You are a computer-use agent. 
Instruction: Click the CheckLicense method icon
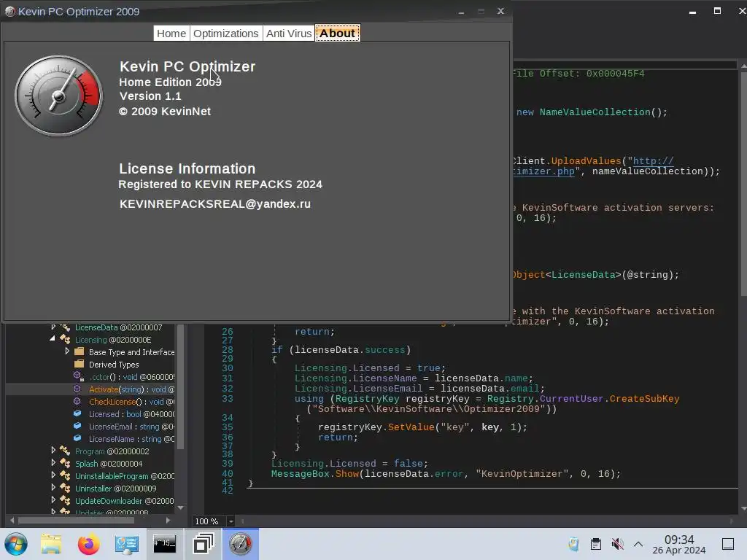[x=77, y=402]
